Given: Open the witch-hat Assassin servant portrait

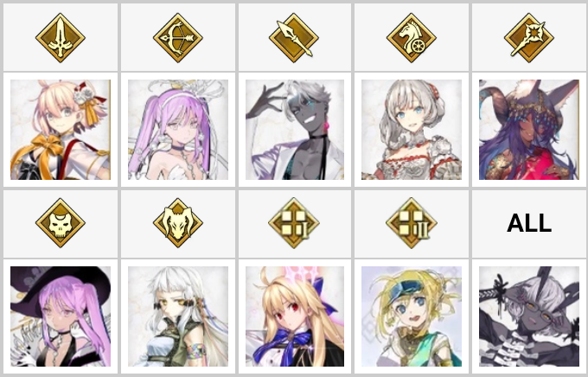Looking at the screenshot, I should (61, 316).
